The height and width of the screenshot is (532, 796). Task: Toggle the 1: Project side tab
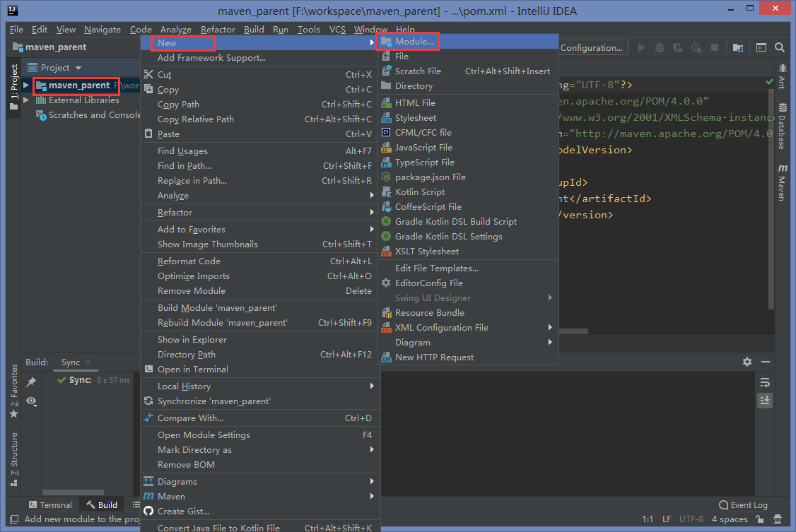[x=13, y=87]
